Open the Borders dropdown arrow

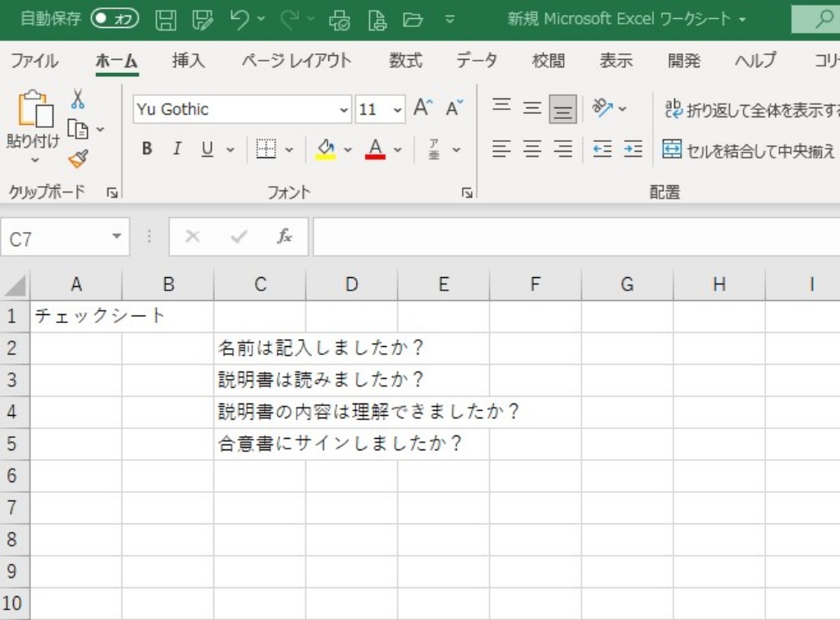(x=289, y=149)
